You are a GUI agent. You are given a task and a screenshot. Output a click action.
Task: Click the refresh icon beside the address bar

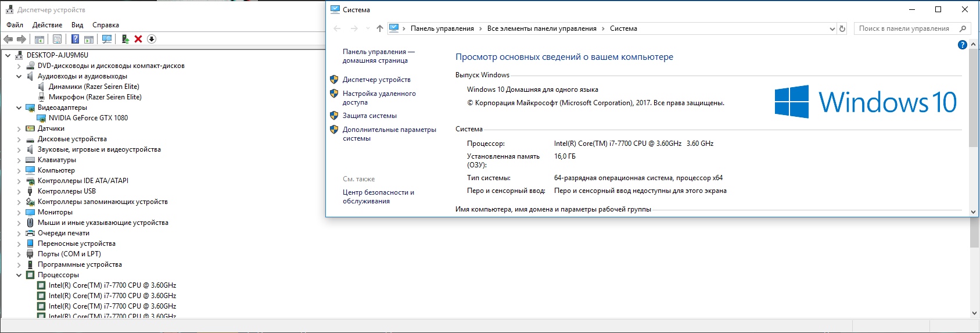click(x=842, y=28)
